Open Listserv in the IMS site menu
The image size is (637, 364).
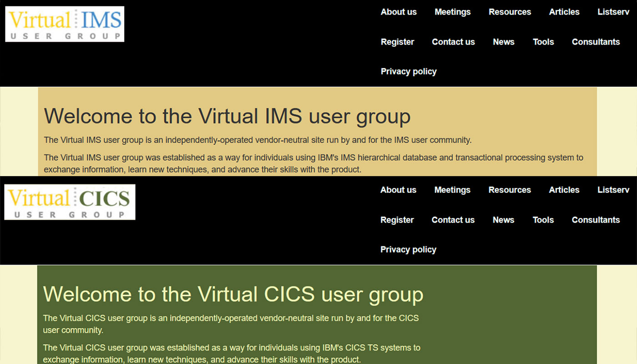613,12
